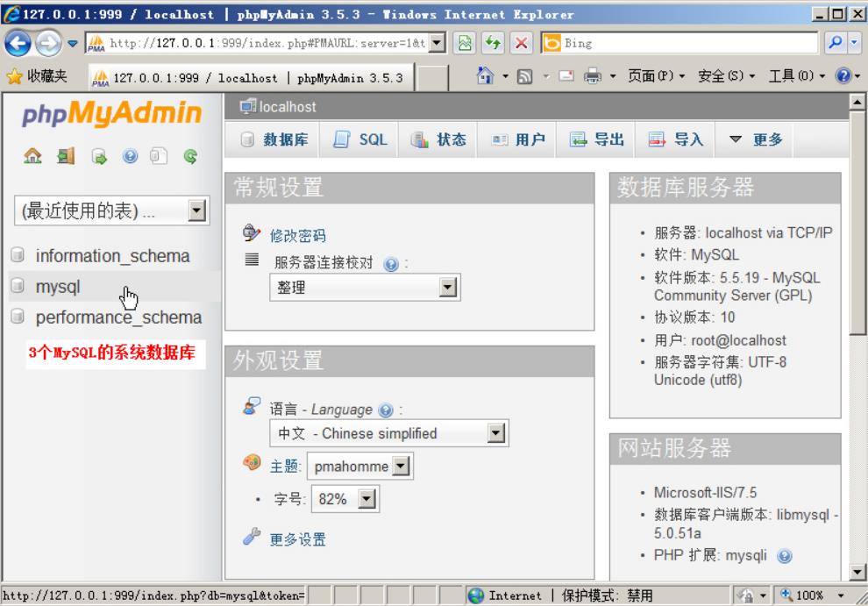Click the mysql database cylinder icon
868x606 pixels.
[x=18, y=286]
